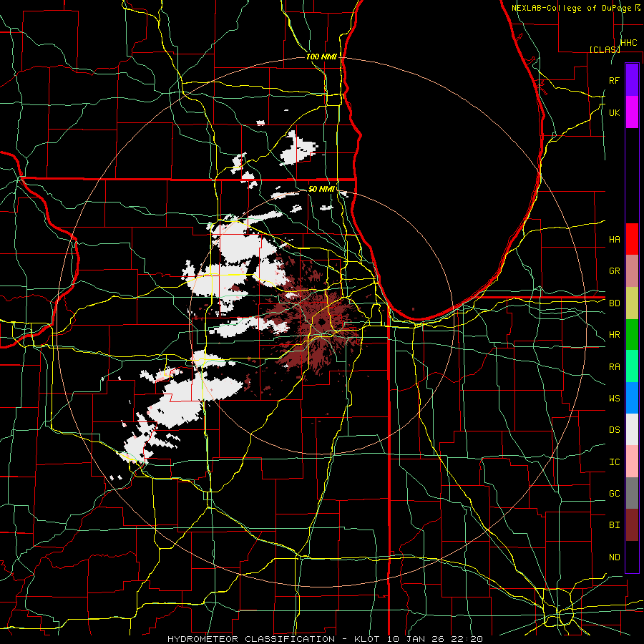Click the DS legend label
The width and height of the screenshot is (644, 644).
(615, 430)
